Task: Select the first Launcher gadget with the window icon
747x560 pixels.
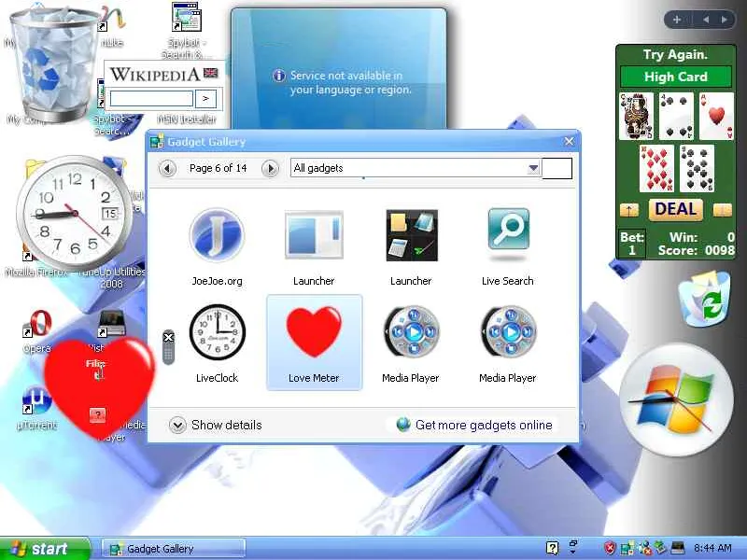Action: coord(314,246)
